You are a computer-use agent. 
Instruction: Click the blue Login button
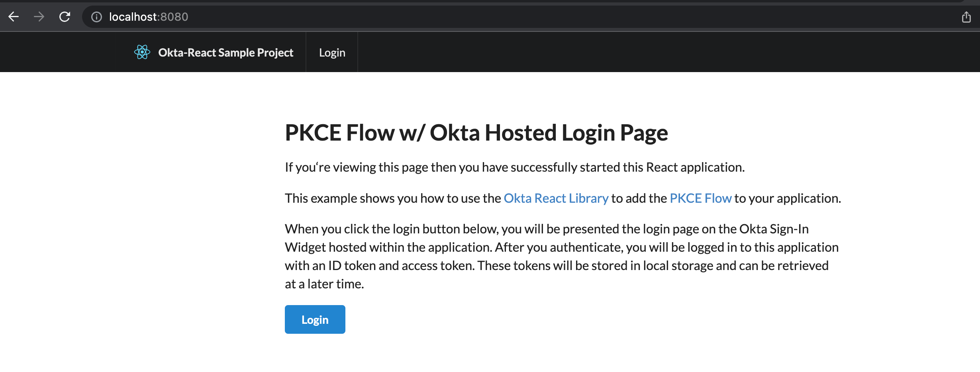(x=315, y=319)
